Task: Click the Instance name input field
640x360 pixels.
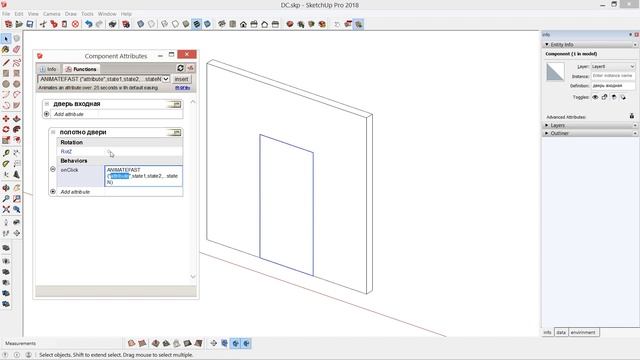Action: (613, 76)
